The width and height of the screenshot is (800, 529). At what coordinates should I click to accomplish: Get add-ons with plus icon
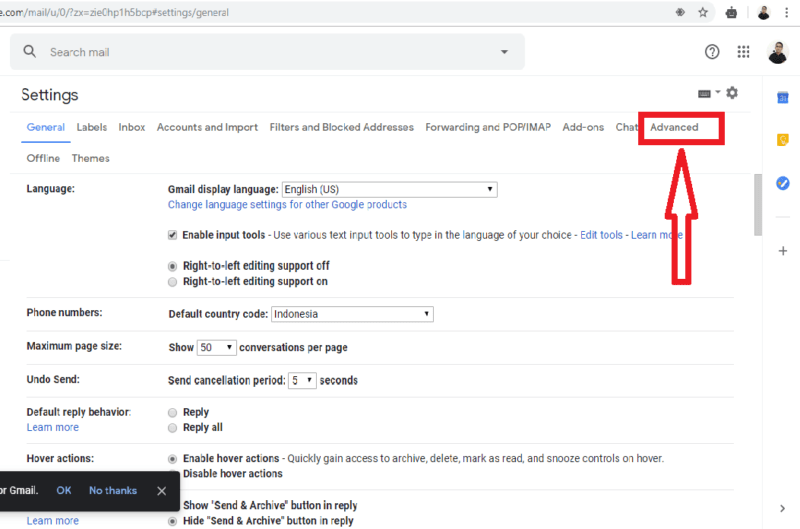click(783, 251)
